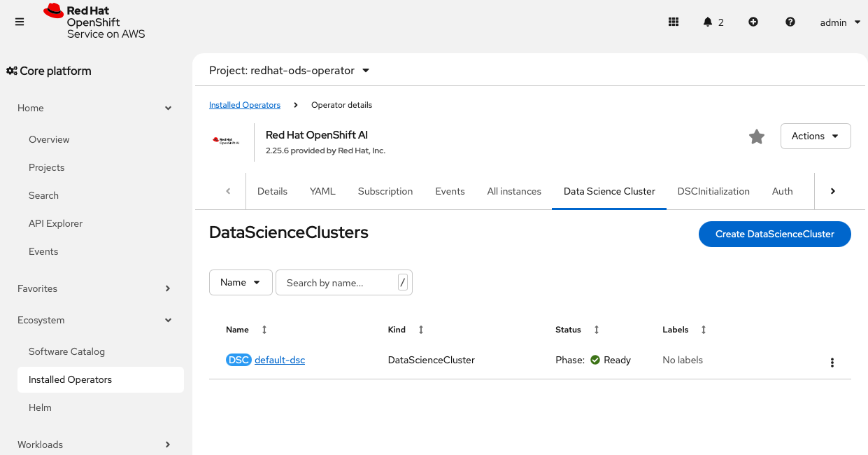Collapse the Ecosystem navigation section

coord(96,320)
